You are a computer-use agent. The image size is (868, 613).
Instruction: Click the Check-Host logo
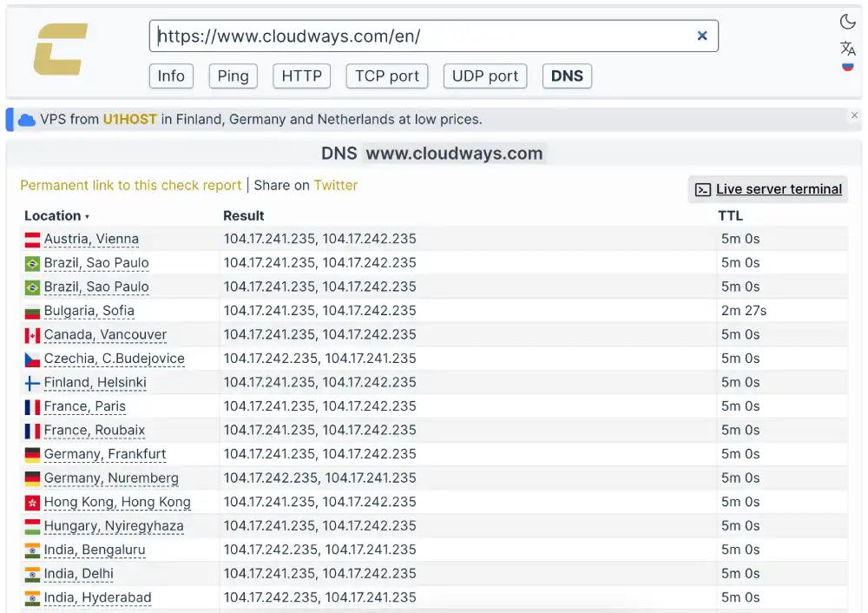point(58,50)
